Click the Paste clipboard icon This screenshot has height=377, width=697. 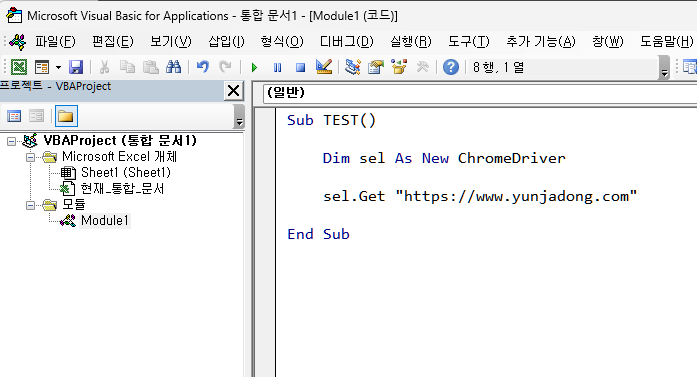[151, 67]
